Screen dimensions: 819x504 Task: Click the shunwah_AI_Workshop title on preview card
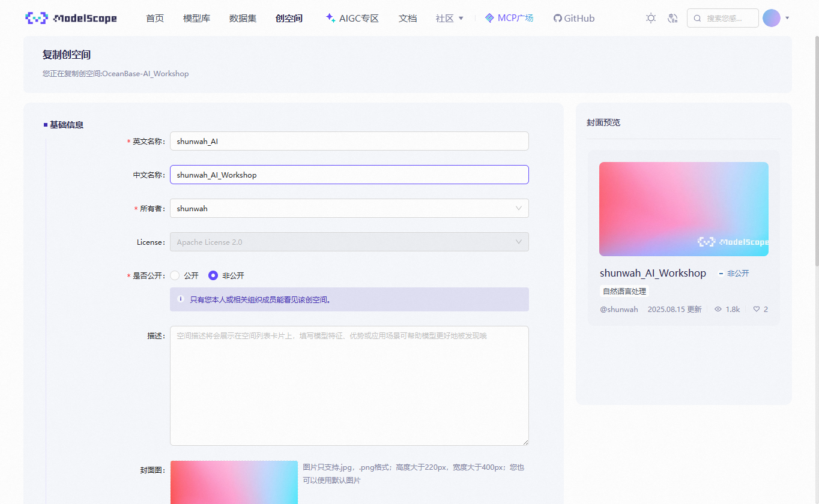pos(653,273)
